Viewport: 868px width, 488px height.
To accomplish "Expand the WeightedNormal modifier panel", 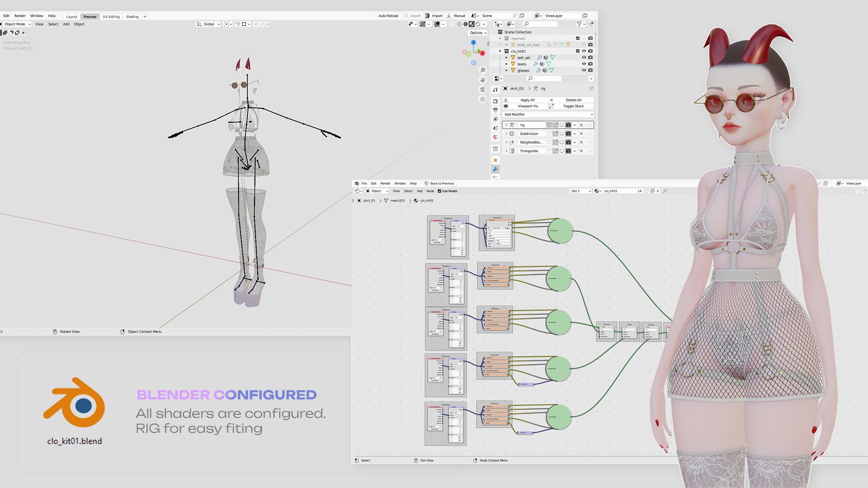I will pos(506,142).
